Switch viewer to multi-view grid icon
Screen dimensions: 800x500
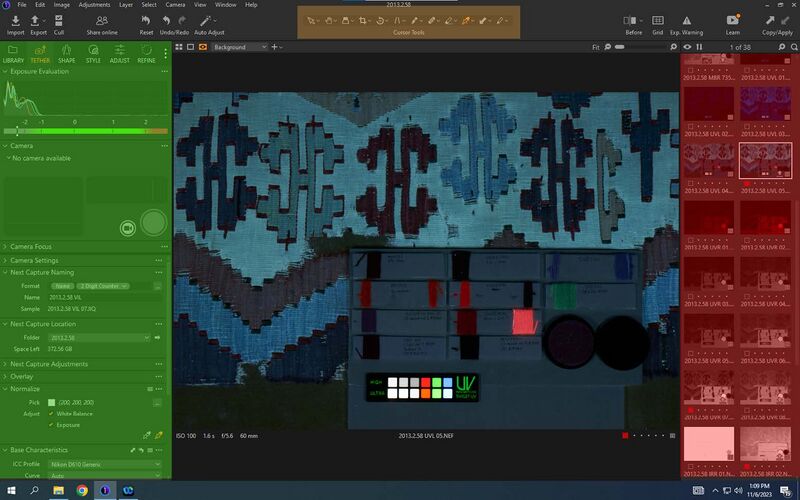(x=179, y=47)
